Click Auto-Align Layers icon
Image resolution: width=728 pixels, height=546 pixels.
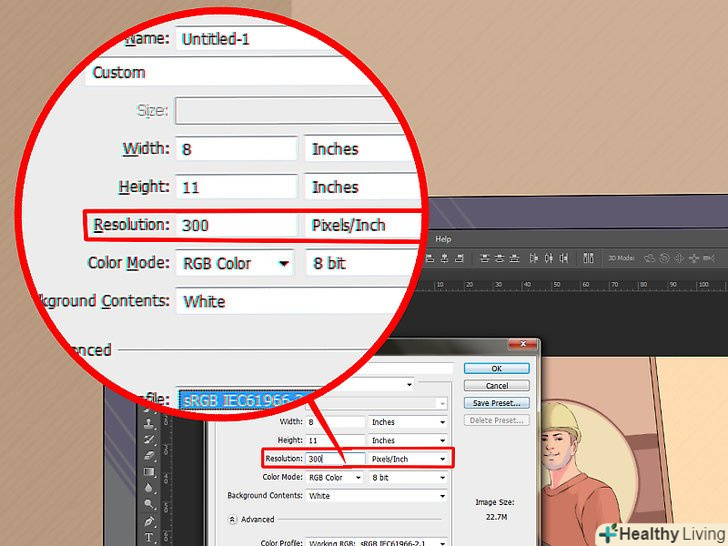pyautogui.click(x=588, y=258)
